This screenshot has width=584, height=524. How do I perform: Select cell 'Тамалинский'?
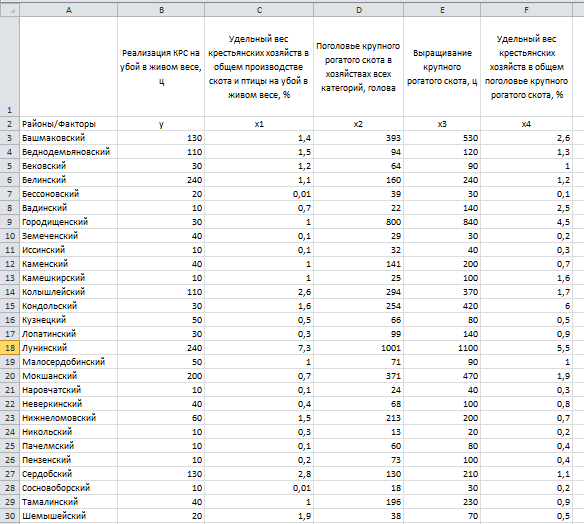tap(69, 502)
